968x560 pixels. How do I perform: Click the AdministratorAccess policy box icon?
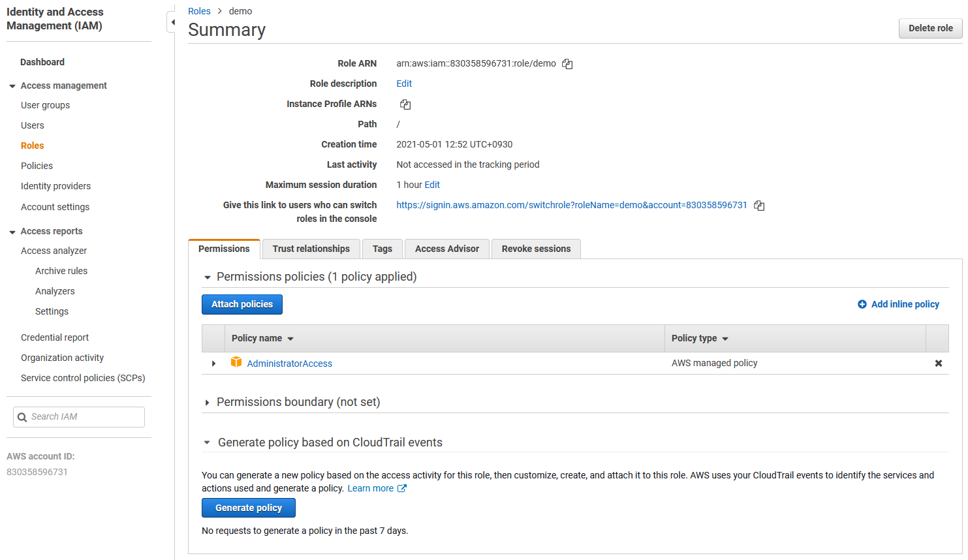236,362
